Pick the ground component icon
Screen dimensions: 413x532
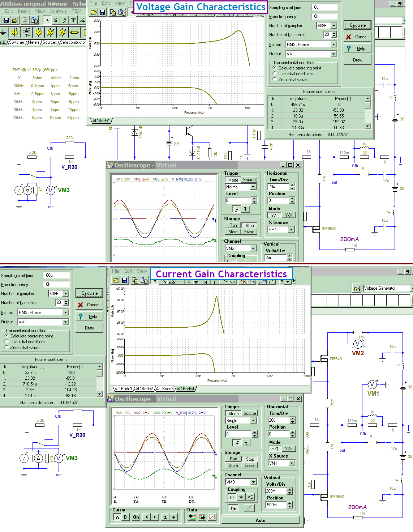point(3,33)
